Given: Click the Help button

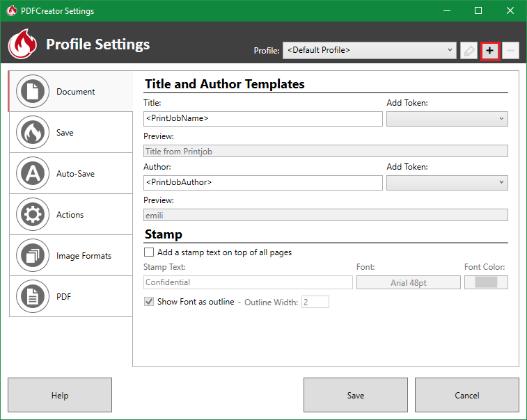Looking at the screenshot, I should (x=60, y=395).
